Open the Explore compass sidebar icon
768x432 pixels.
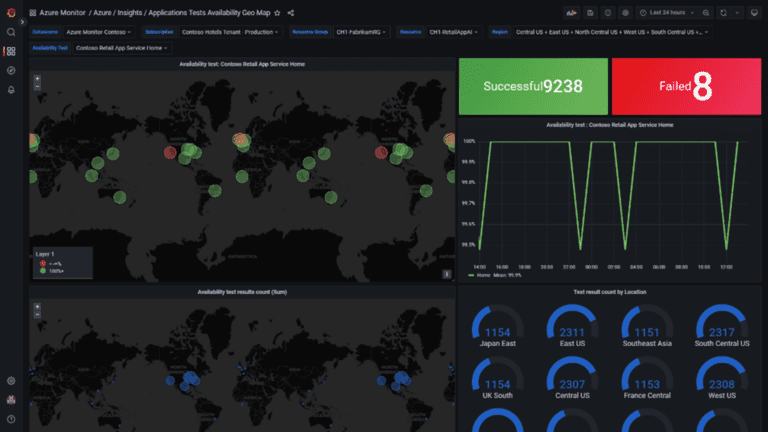11,71
